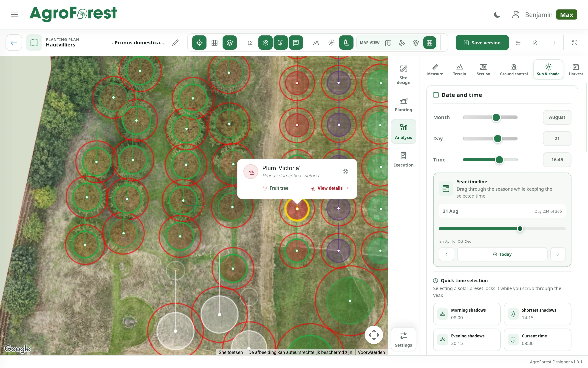Click the Save version button
Viewport: 588px width, 368px height.
click(482, 43)
